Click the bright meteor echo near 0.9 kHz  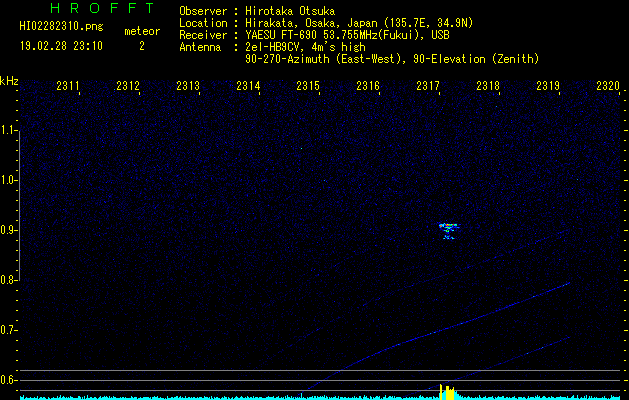point(449,231)
